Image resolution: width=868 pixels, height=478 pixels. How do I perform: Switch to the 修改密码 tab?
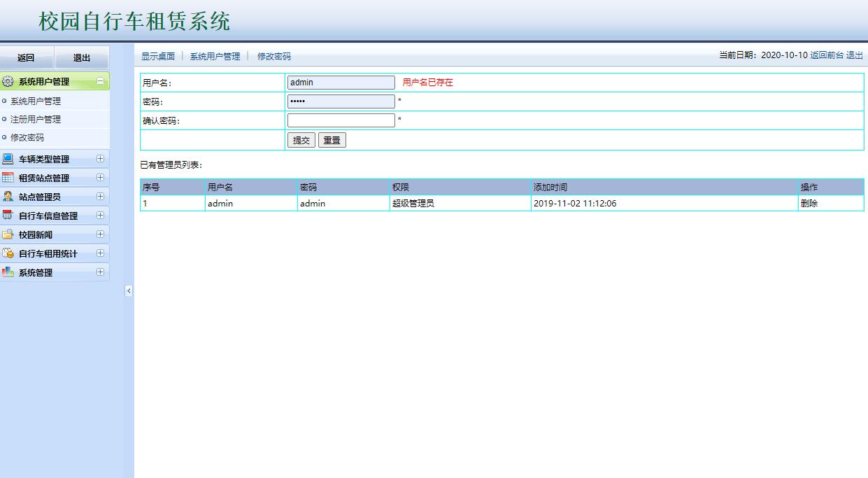coord(273,55)
